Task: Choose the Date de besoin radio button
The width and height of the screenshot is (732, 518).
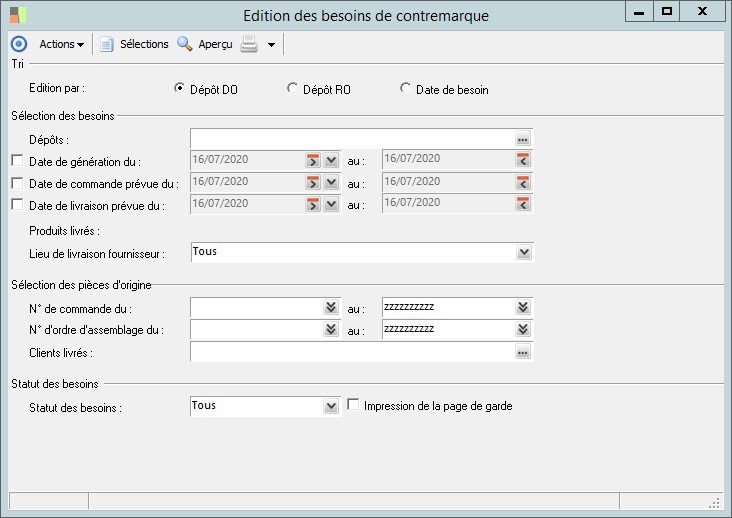Action: click(x=405, y=88)
